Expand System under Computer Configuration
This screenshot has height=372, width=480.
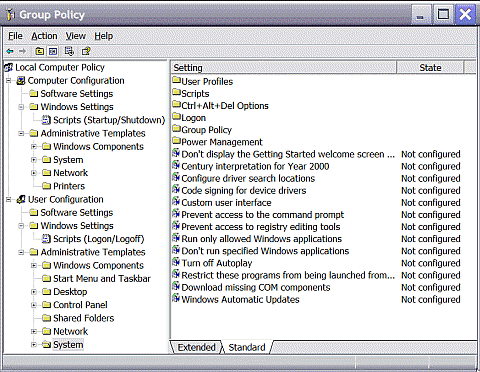coord(34,160)
